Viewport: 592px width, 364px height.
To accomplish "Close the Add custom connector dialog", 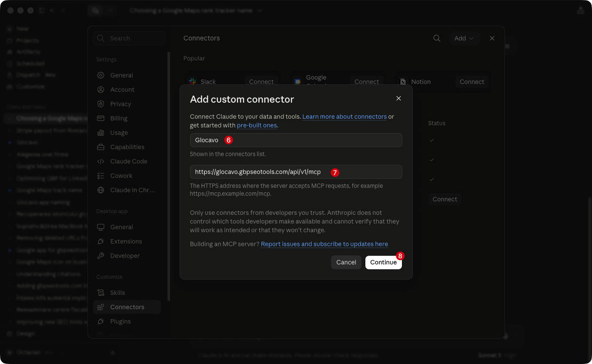I will [x=398, y=98].
